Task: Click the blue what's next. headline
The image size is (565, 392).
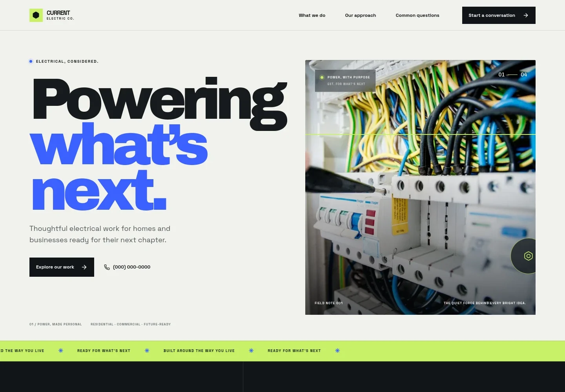Action: click(118, 167)
